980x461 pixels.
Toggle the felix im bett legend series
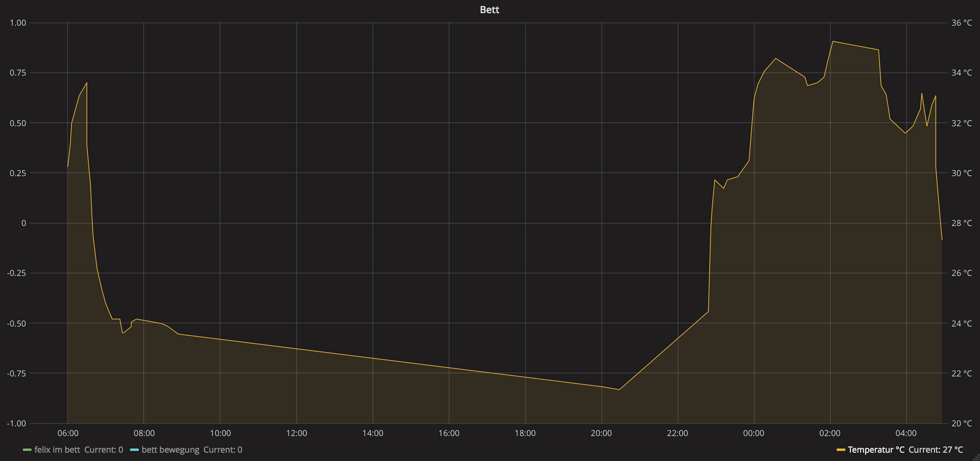click(x=57, y=450)
